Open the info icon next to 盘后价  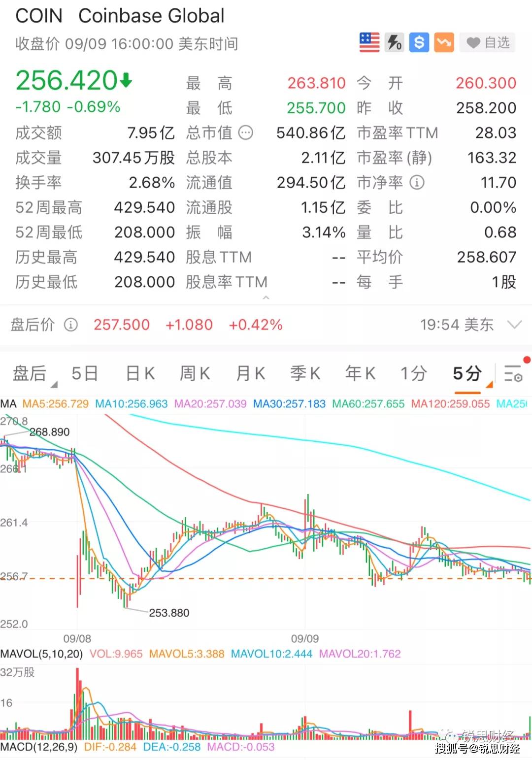(71, 325)
